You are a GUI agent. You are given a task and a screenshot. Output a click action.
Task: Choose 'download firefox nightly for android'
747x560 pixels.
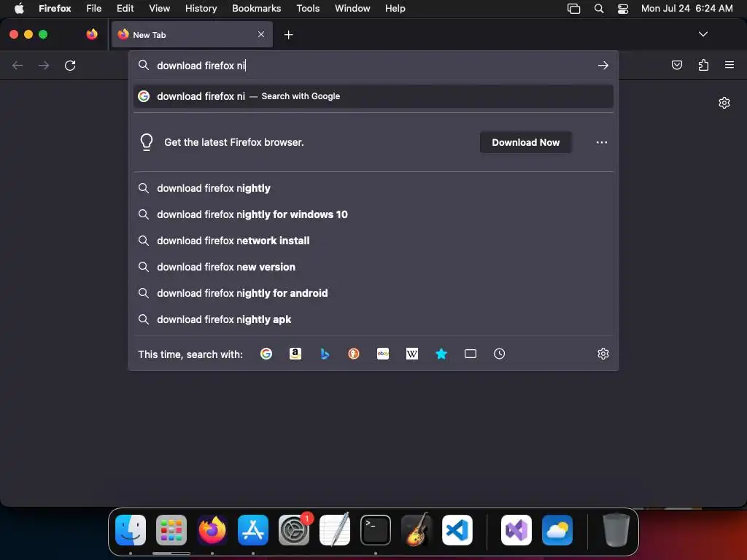(x=373, y=293)
